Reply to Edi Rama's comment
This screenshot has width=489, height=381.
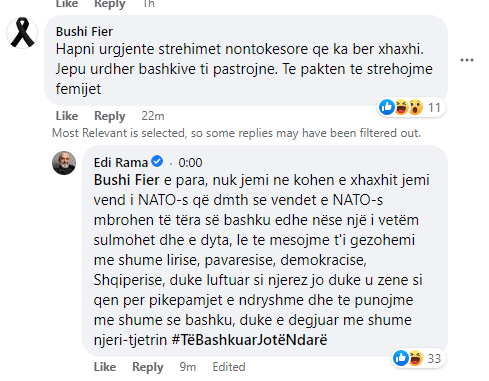tap(148, 367)
